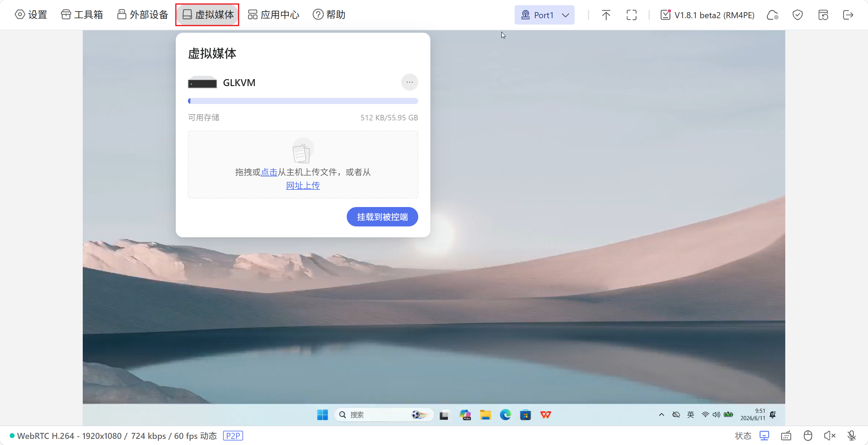868x445 pixels.
Task: Open the 外部设备 external devices menu
Action: coord(142,15)
